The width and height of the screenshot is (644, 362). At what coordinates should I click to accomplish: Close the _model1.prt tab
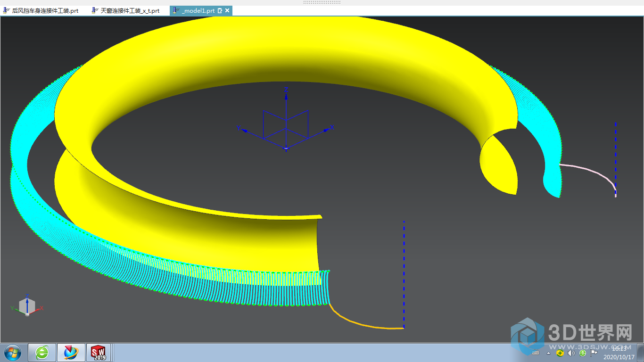click(227, 10)
